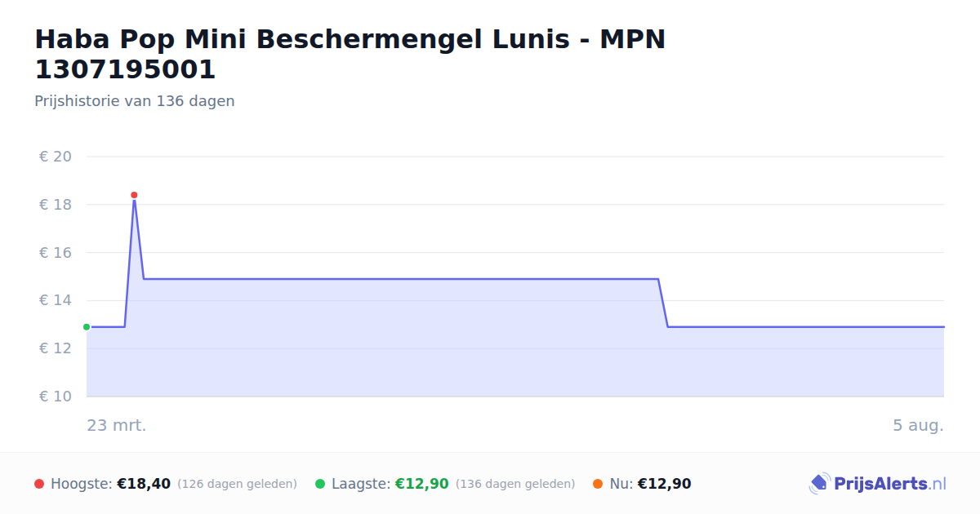Click the Haba Pop Mini Beschermengel title
This screenshot has height=514, width=980.
pos(350,54)
